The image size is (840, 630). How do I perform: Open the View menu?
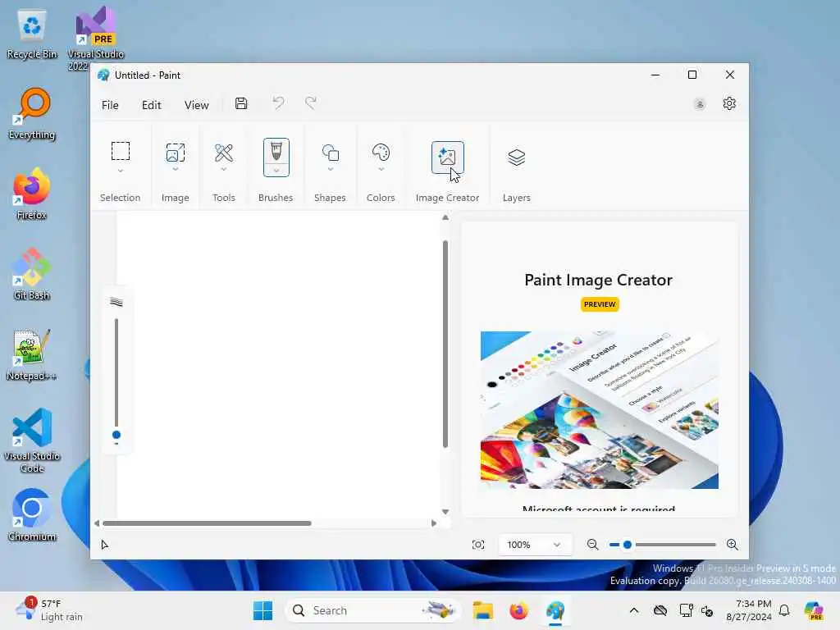[x=197, y=105]
